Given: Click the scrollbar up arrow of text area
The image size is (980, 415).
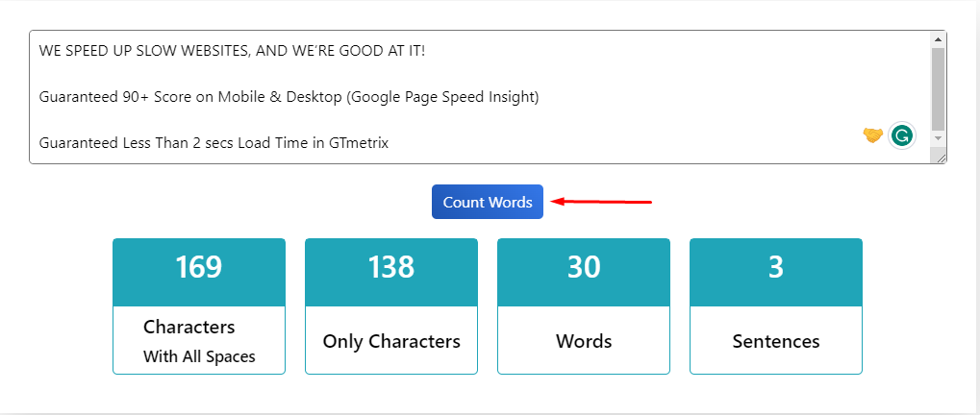Looking at the screenshot, I should pyautogui.click(x=938, y=39).
